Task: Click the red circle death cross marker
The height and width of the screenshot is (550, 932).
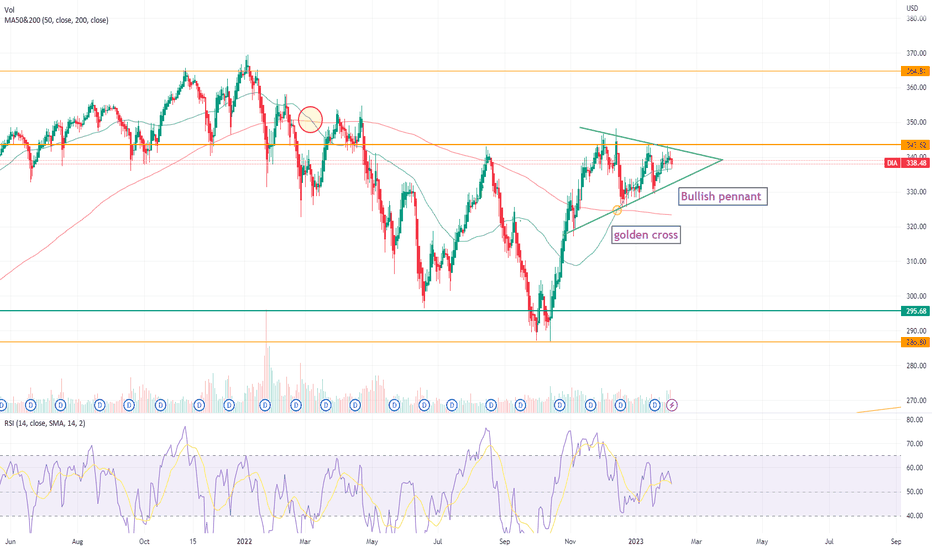Action: pos(310,120)
